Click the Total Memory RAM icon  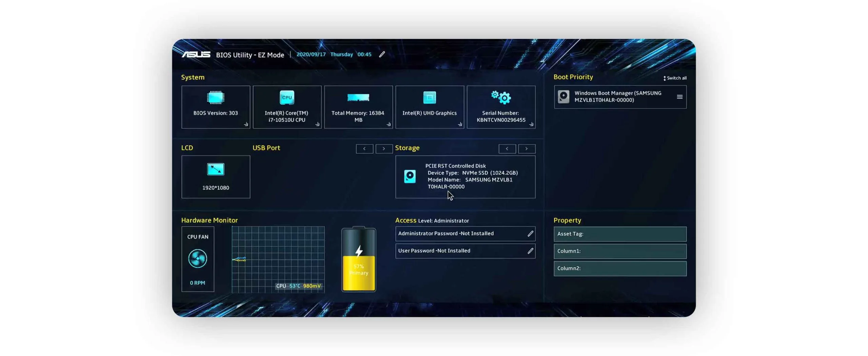(358, 98)
